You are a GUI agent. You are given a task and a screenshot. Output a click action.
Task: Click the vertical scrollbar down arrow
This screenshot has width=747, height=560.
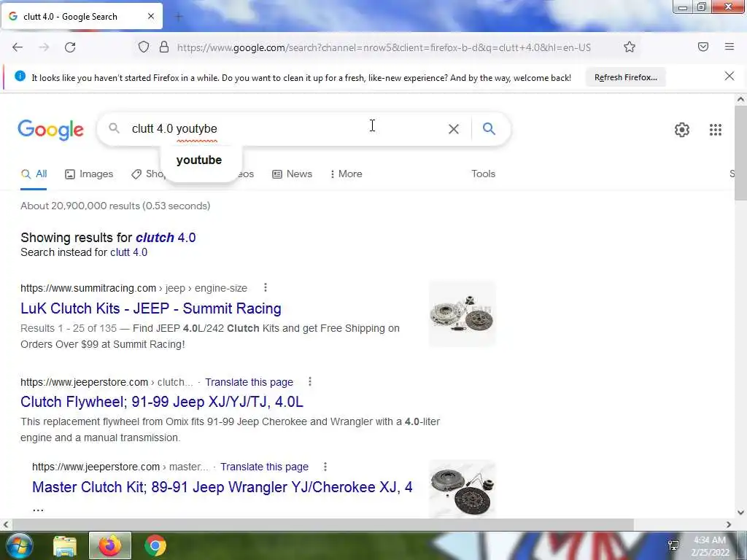click(740, 513)
